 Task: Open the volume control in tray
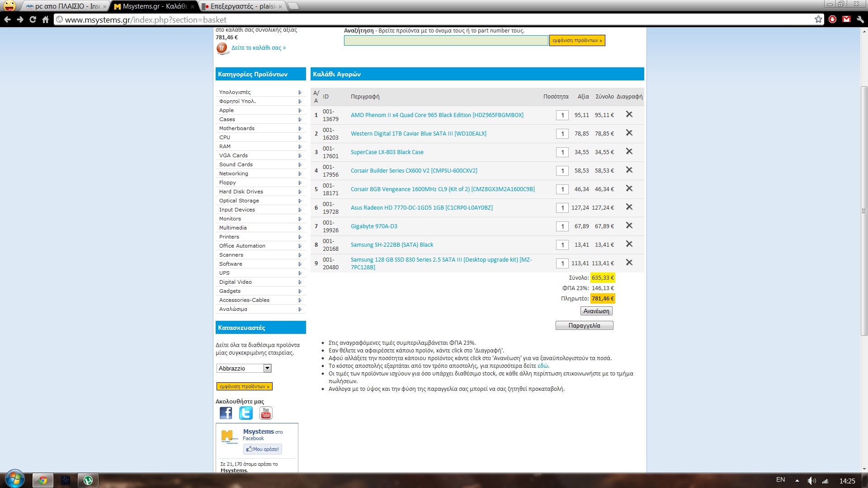tap(811, 481)
